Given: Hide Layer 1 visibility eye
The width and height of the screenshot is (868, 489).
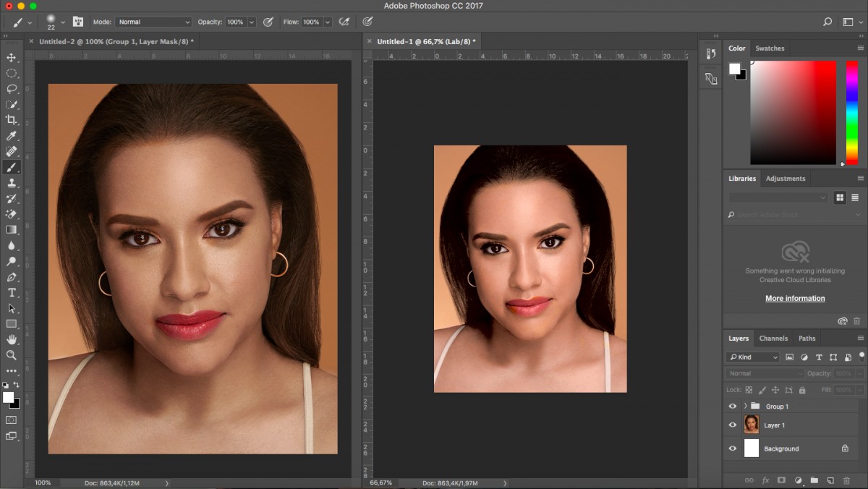Looking at the screenshot, I should tap(733, 425).
